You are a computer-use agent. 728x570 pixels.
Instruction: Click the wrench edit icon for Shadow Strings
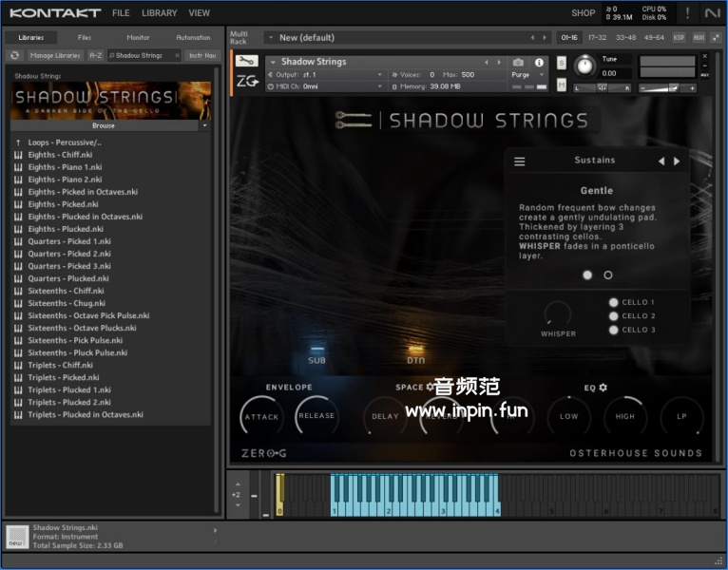click(246, 62)
